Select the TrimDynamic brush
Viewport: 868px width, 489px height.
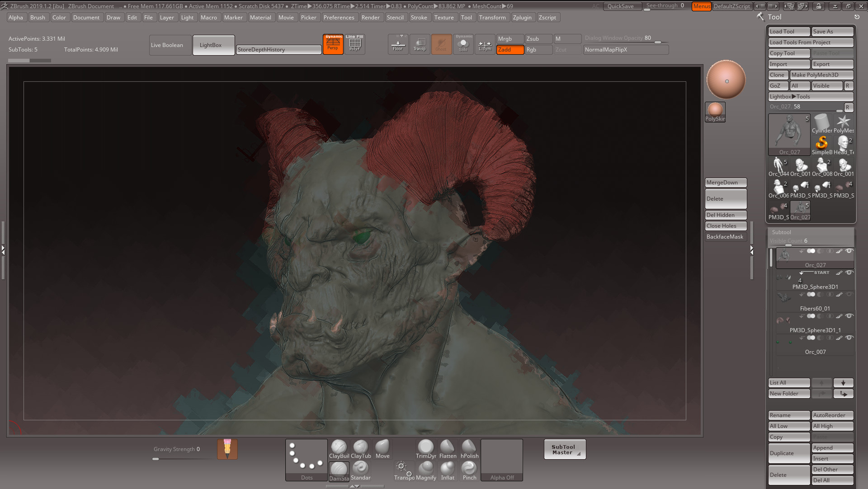425,447
